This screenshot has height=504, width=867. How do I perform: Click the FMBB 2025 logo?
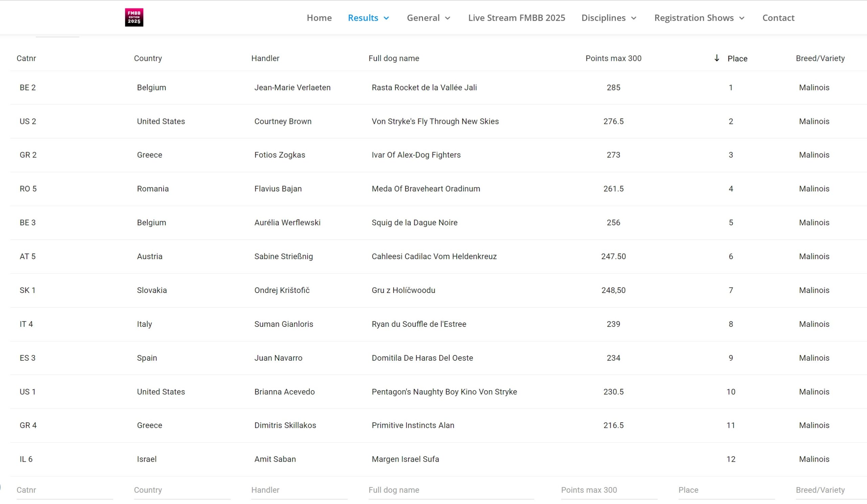pos(134,18)
